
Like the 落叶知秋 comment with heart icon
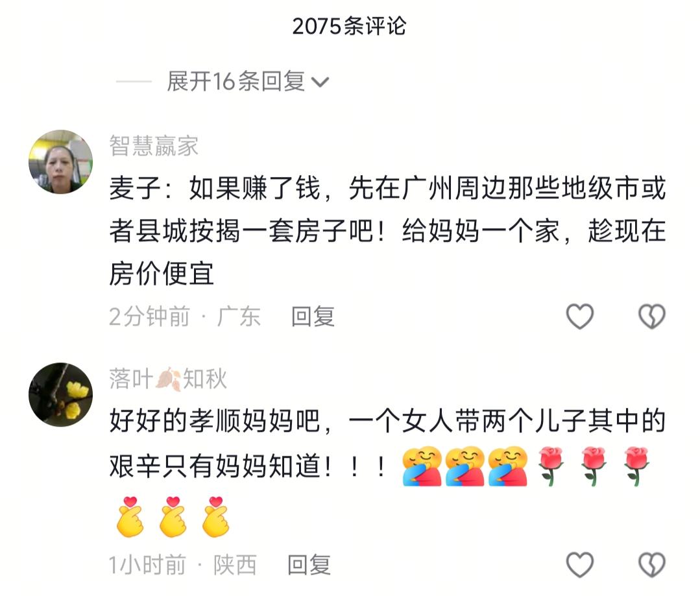[x=580, y=565]
